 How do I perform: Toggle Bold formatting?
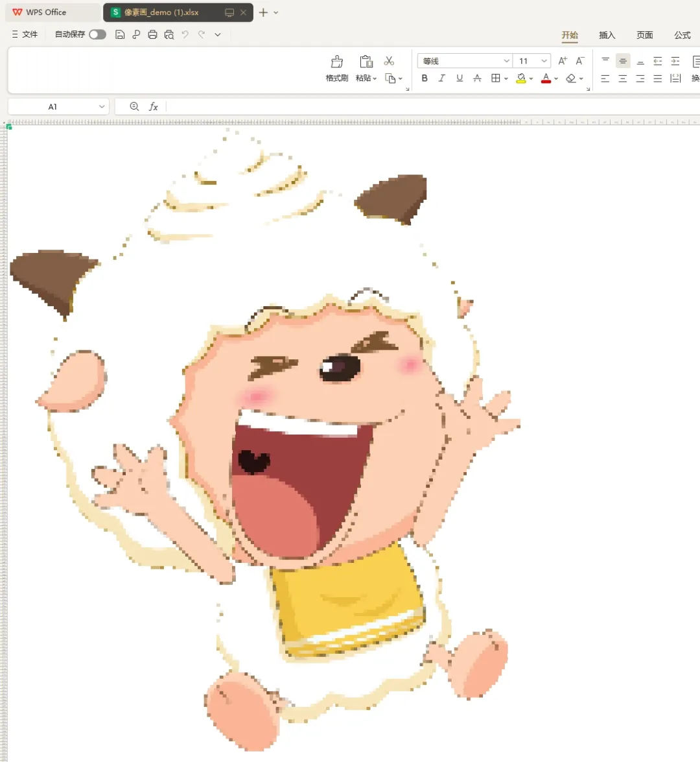(x=425, y=78)
